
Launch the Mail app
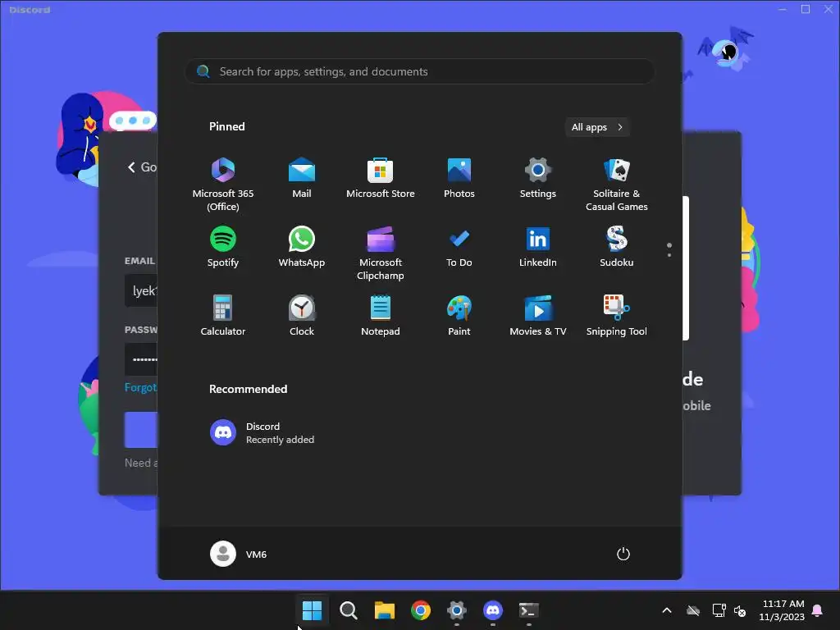click(302, 178)
